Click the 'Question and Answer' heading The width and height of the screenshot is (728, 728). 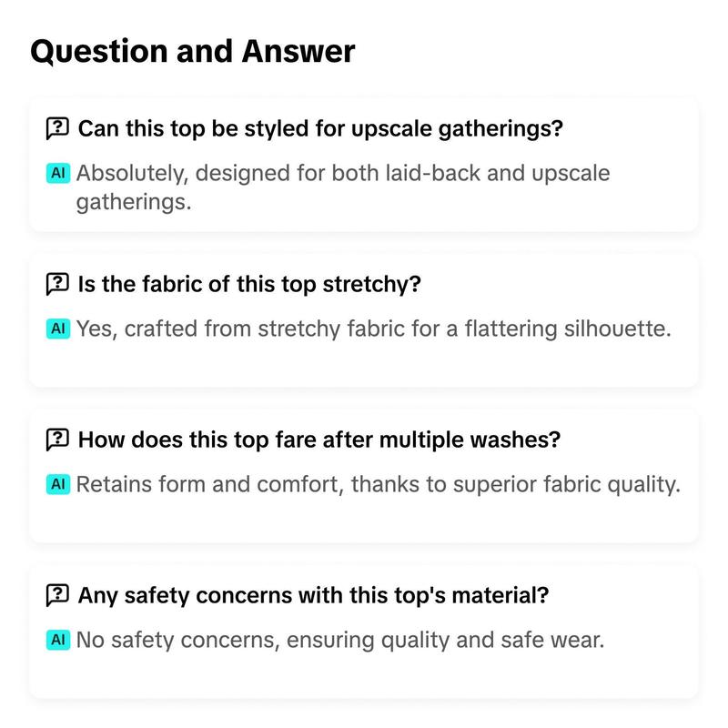(193, 52)
